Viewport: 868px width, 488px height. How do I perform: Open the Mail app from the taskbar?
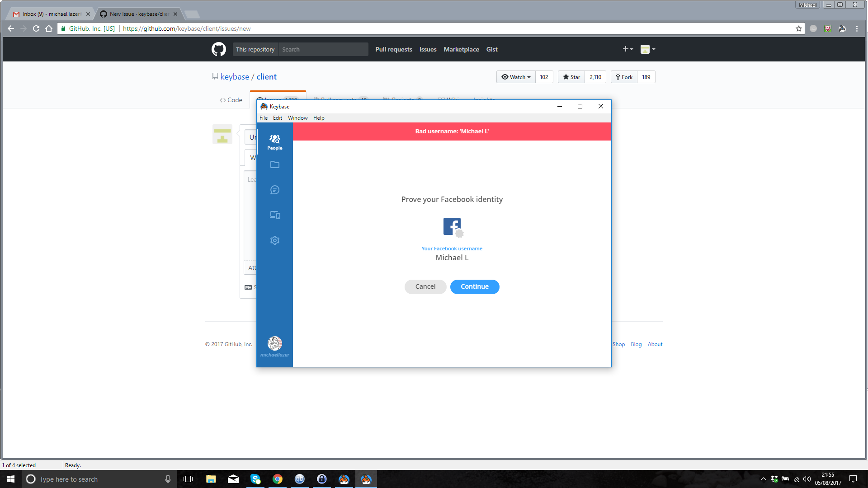[233, 479]
